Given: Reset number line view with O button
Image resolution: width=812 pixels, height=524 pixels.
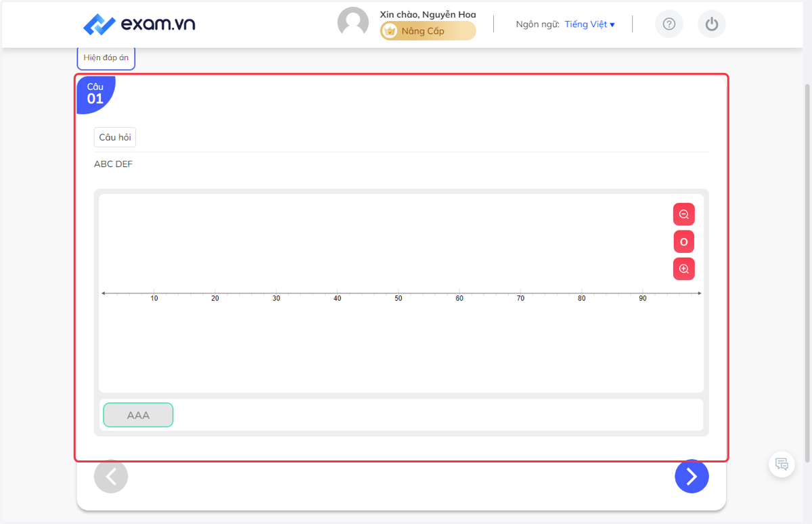Looking at the screenshot, I should point(683,241).
